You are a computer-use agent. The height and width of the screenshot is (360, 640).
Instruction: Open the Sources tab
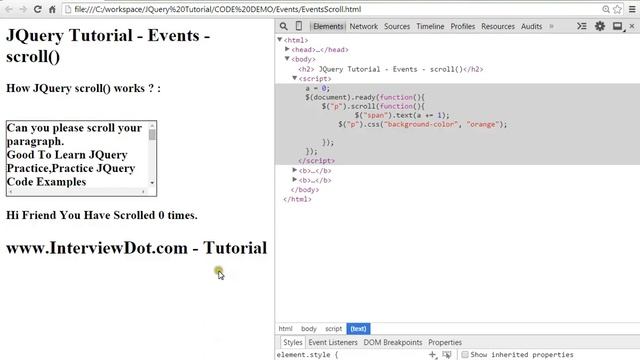(x=397, y=26)
